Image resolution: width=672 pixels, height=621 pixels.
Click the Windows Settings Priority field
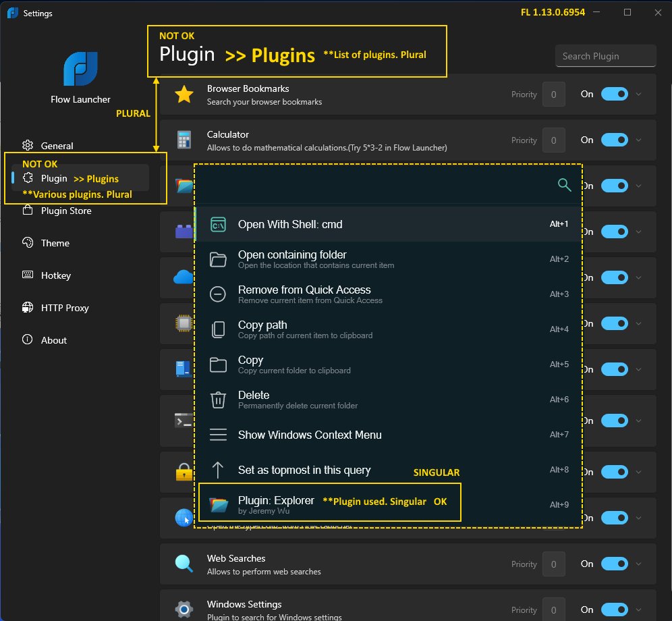[554, 610]
